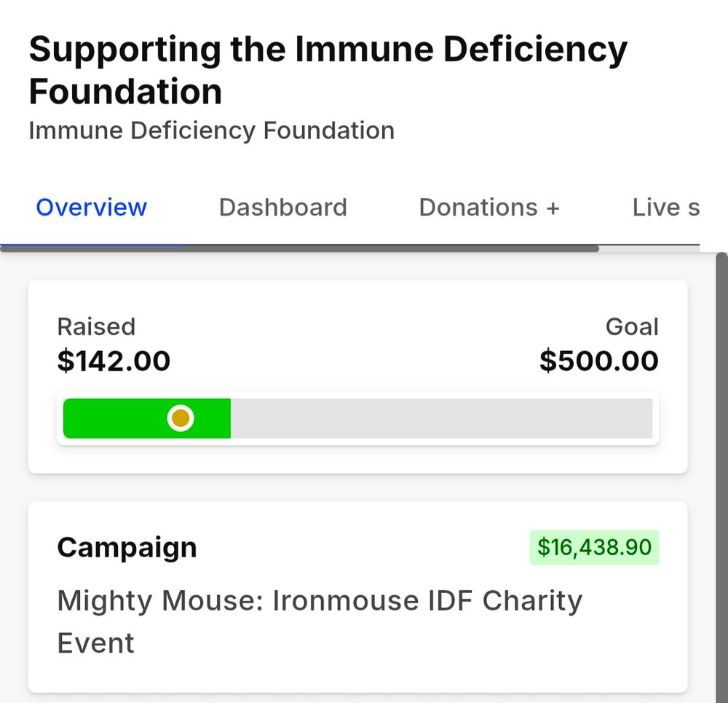Click the word Event in campaign card
This screenshot has width=728, height=703.
(95, 643)
